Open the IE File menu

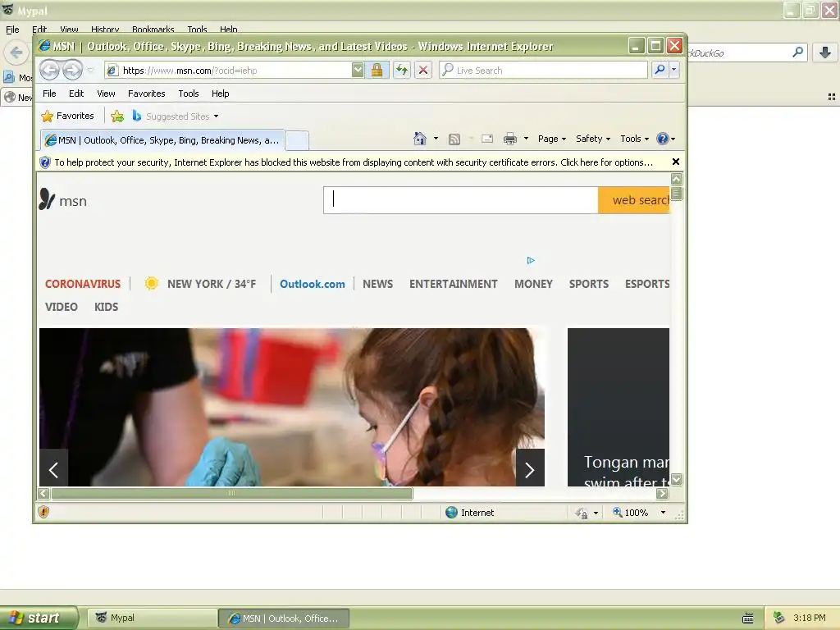click(x=49, y=94)
